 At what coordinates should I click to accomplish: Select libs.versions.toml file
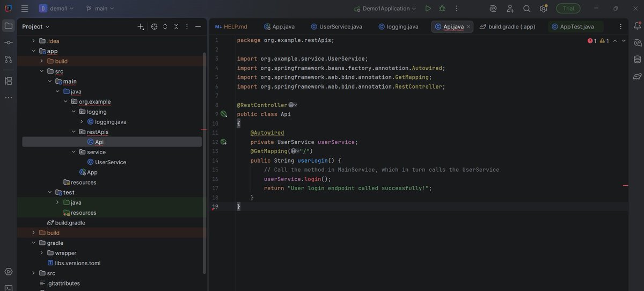tap(74, 263)
